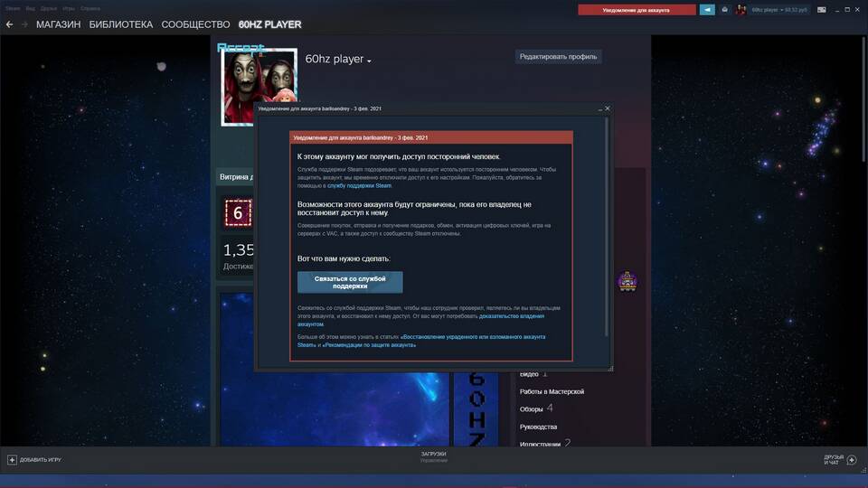
Task: Expand 60hz player name dropdown arrow
Action: click(369, 61)
